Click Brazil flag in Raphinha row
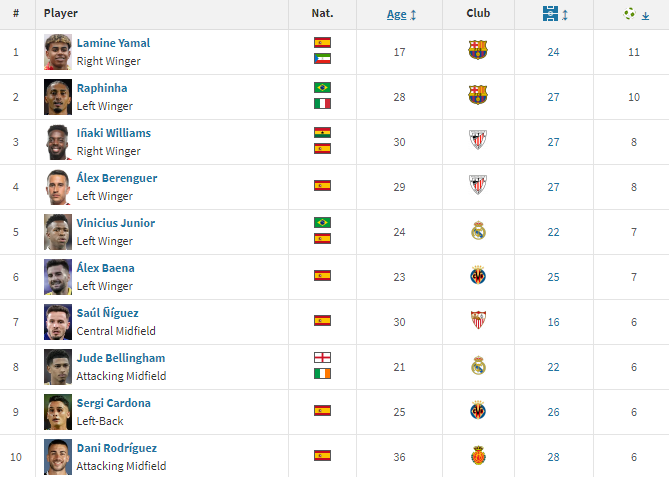This screenshot has width=669, height=477. click(322, 87)
